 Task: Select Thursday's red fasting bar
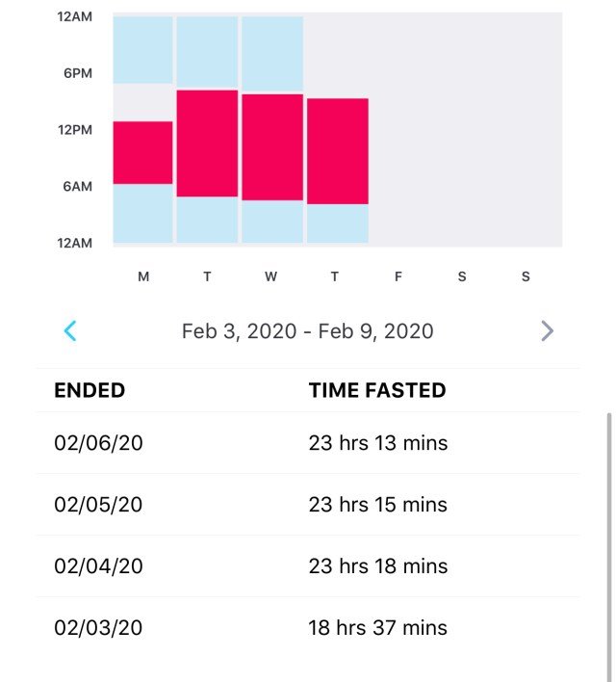click(x=338, y=150)
